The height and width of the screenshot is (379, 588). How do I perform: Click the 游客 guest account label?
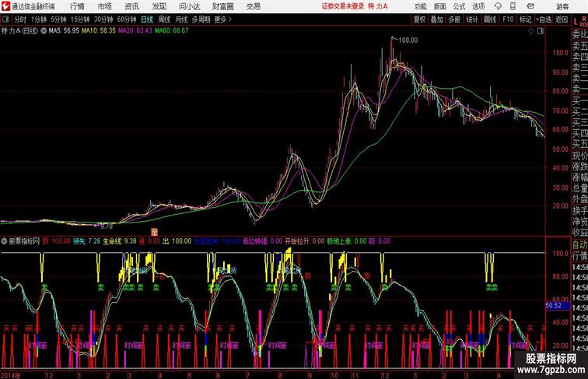coord(562,6)
